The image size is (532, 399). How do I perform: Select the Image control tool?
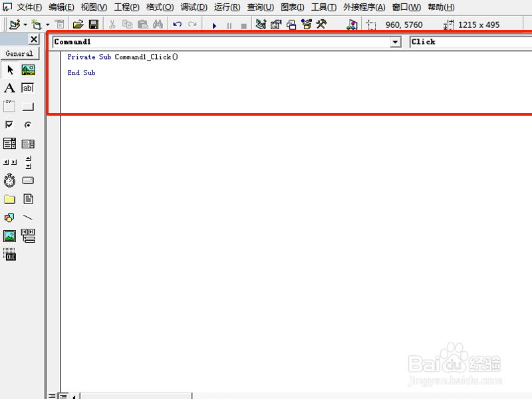point(9,236)
